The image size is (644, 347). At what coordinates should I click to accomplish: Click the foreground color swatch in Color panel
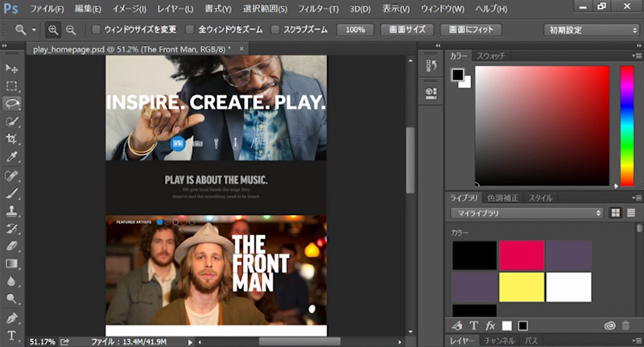pos(458,75)
